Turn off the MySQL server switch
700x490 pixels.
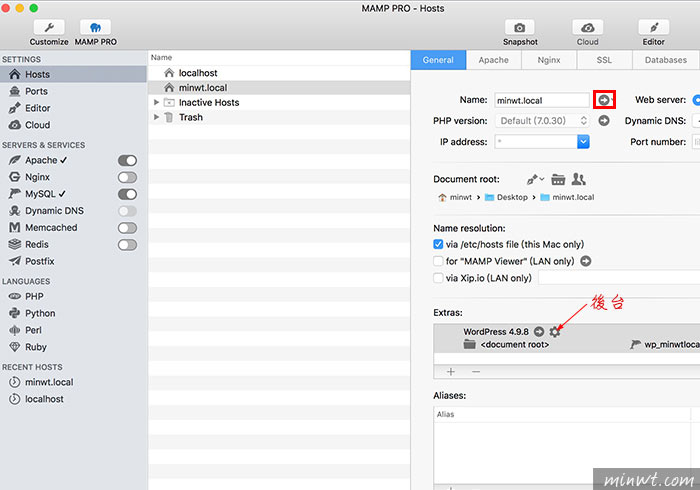pos(127,194)
